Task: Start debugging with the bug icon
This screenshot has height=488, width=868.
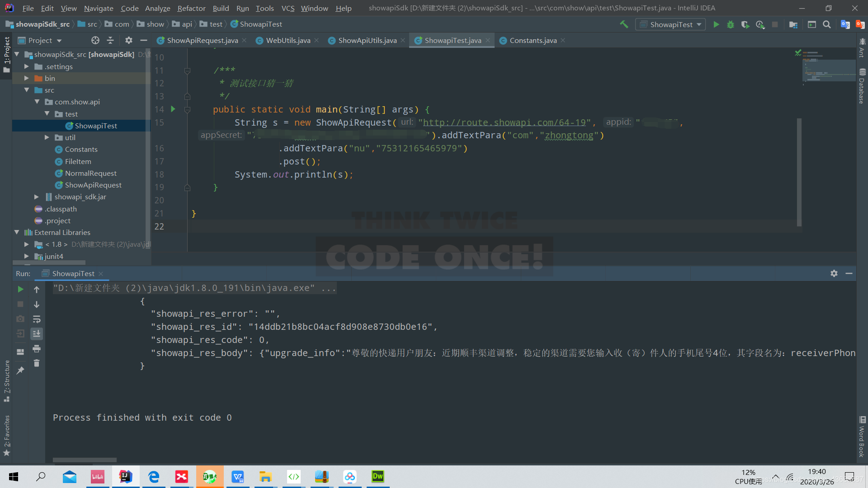Action: [731, 24]
